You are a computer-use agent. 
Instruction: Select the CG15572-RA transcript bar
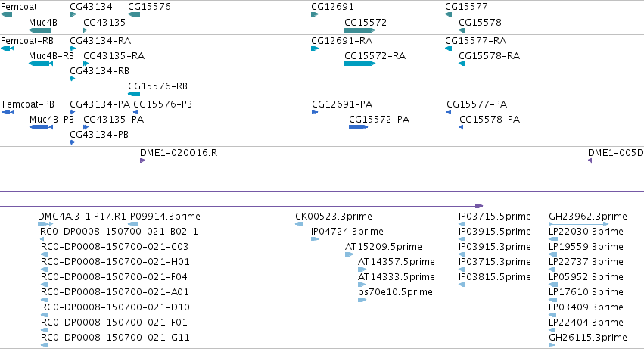(x=359, y=64)
